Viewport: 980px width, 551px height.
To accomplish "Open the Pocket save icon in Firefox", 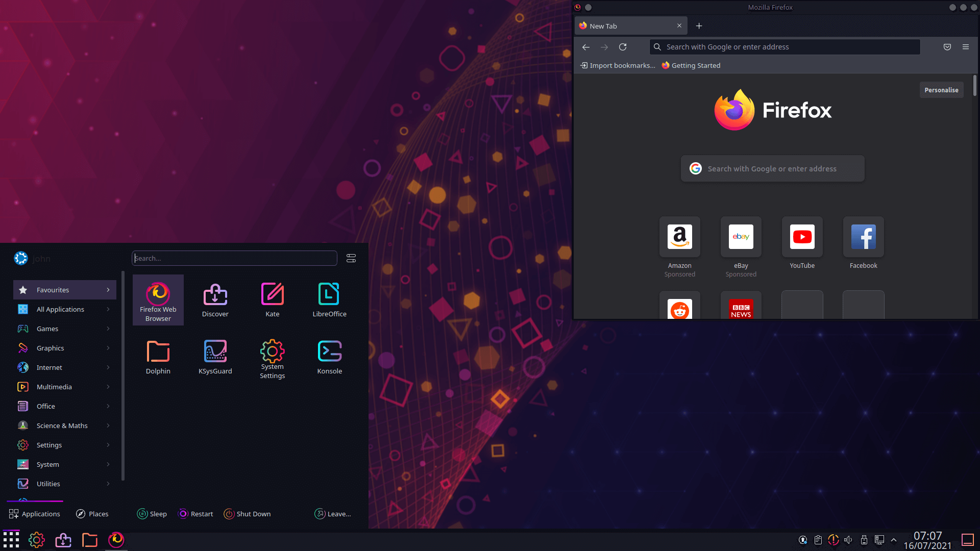I will point(947,47).
